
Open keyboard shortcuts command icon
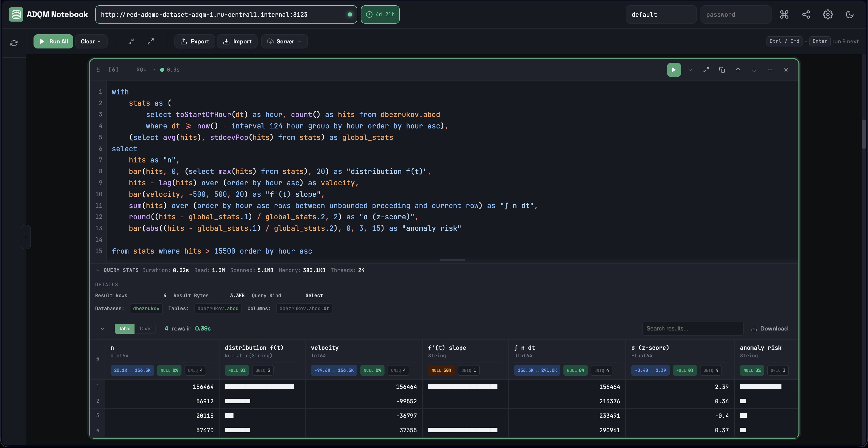tap(784, 14)
